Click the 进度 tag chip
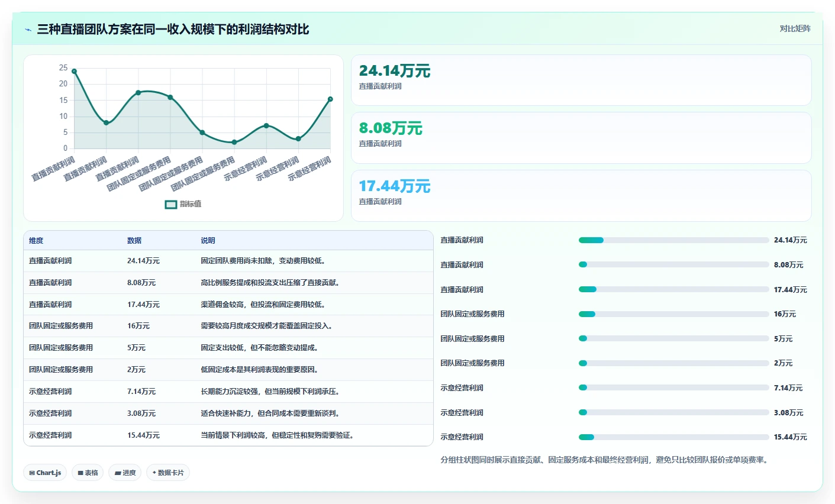 (x=125, y=473)
